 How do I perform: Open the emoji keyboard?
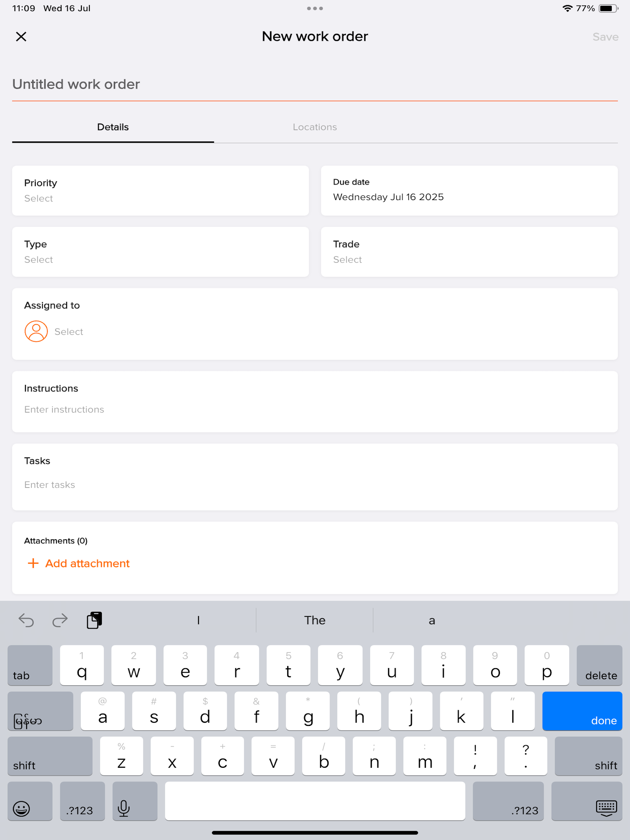click(x=30, y=801)
